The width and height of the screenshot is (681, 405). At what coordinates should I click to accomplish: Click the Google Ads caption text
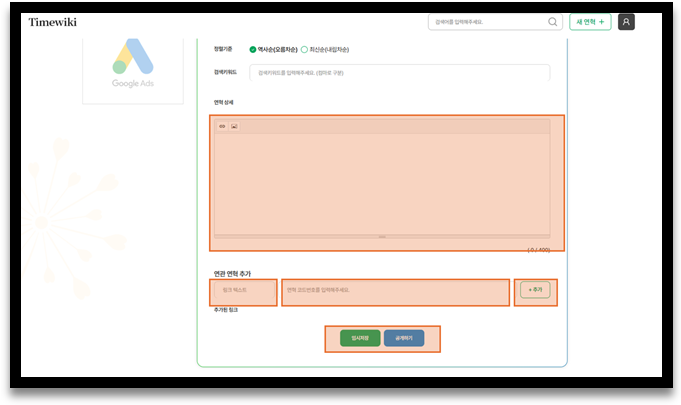133,83
